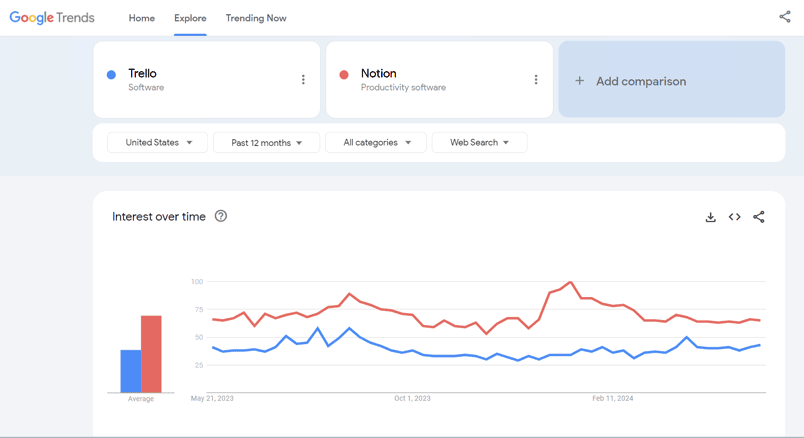804x438 pixels.
Task: Expand the United States region dropdown
Action: click(157, 143)
